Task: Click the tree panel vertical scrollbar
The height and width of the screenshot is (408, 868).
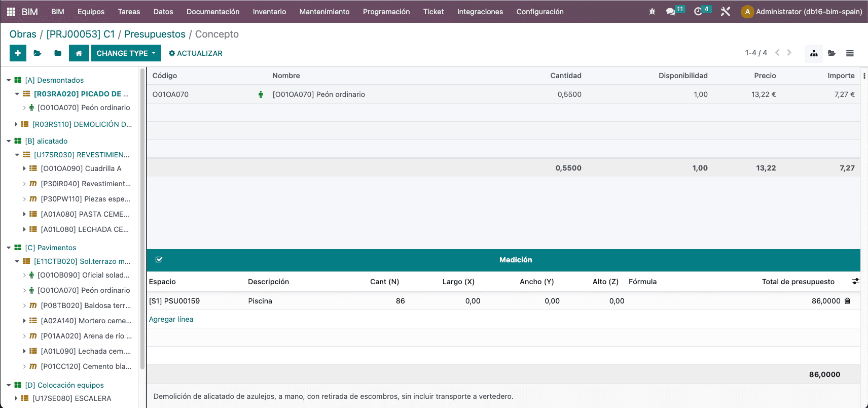Action: (x=142, y=218)
